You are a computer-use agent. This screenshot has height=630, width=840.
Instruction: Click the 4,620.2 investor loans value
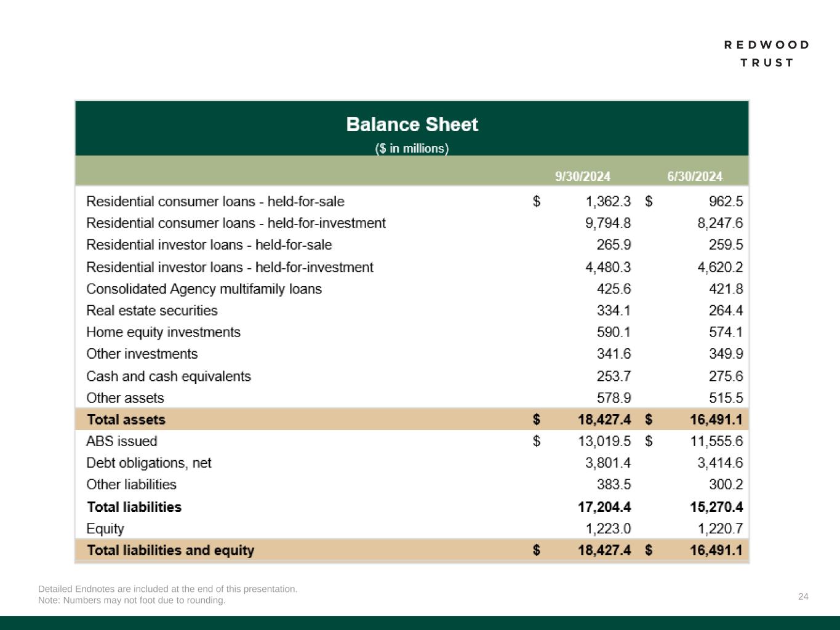coord(719,267)
